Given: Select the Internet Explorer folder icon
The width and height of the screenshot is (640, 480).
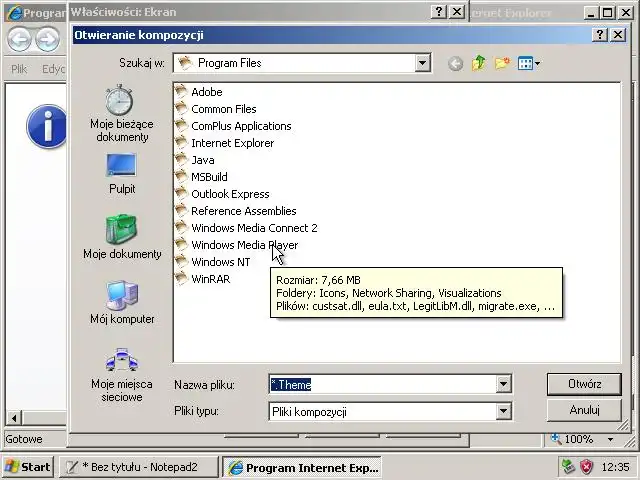Looking at the screenshot, I should [181, 142].
